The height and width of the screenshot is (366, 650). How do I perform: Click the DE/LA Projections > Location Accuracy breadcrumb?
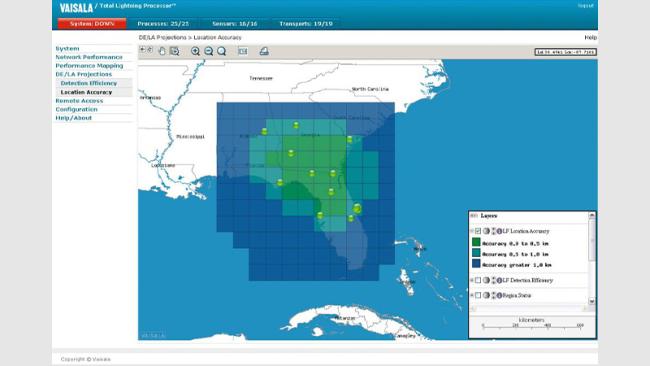pos(190,37)
